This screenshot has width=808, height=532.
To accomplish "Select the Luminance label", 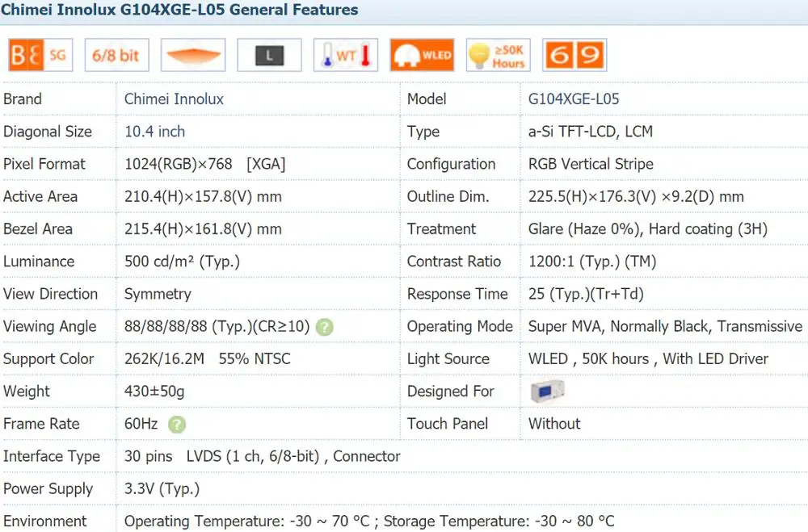I will point(39,261).
